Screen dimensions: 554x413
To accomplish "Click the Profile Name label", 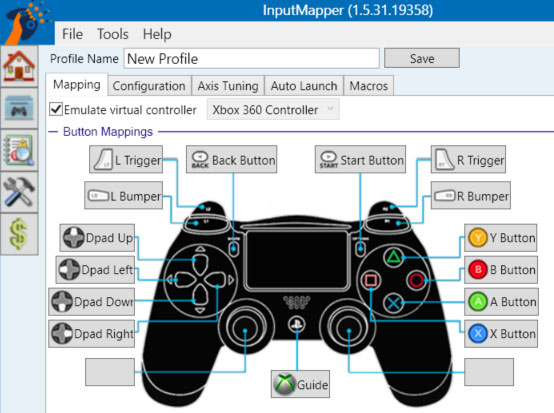I will 84,59.
